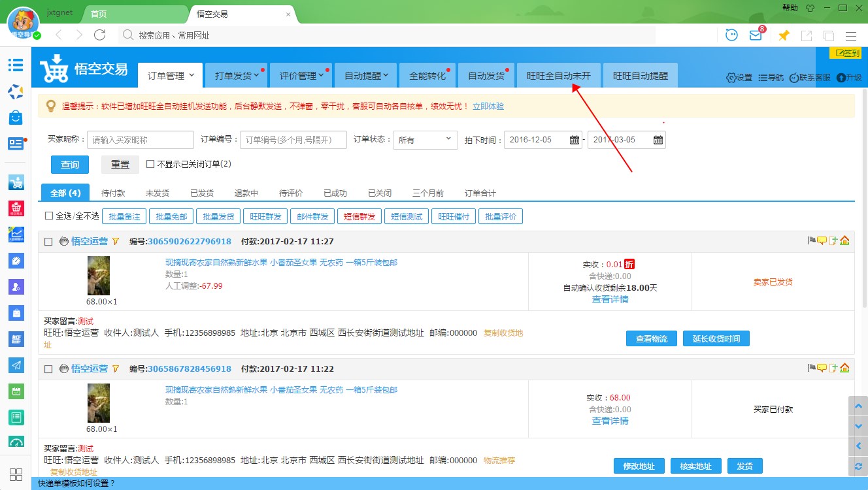Click the 签到 sign-in button
The width and height of the screenshot is (868, 490).
(x=845, y=53)
